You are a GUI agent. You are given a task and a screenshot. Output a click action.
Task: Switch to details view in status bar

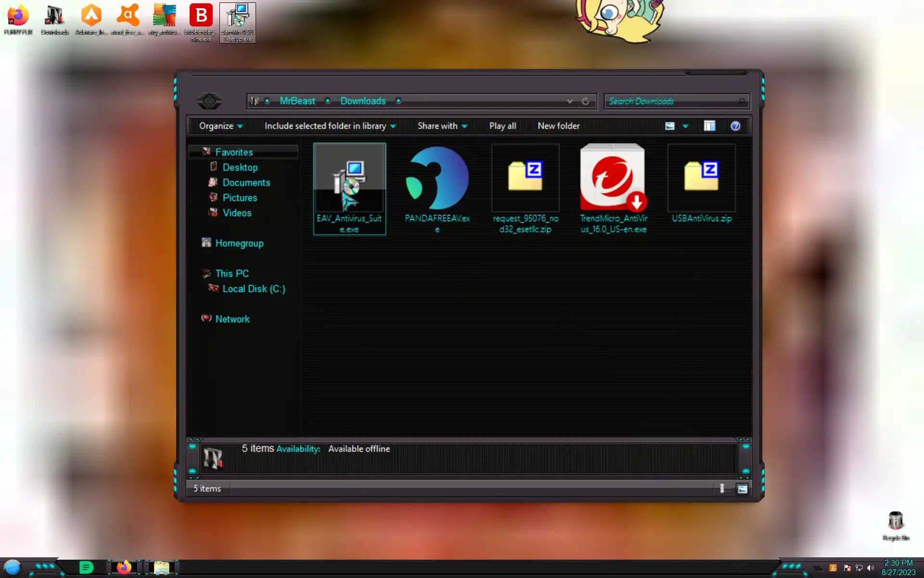tap(722, 489)
